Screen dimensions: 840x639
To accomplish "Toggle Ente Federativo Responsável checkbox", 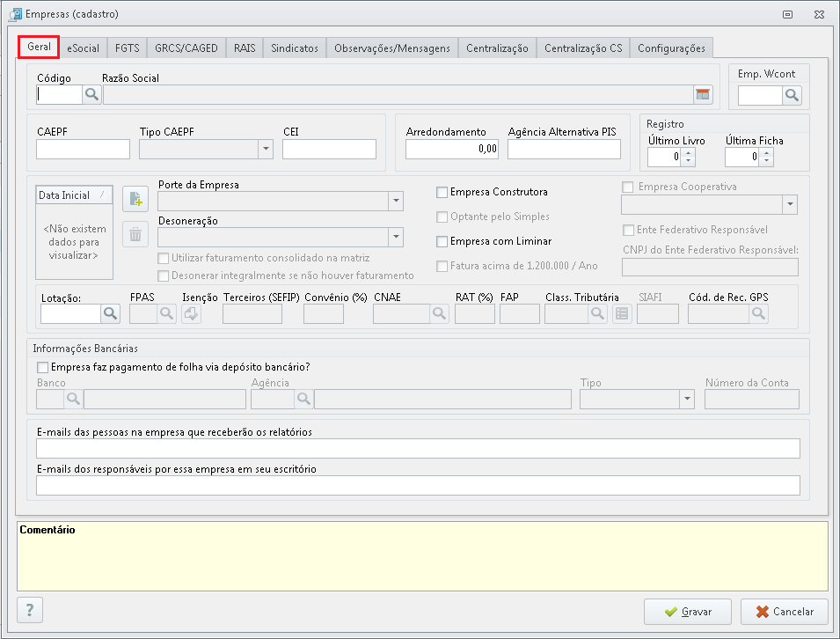I will pos(628,230).
